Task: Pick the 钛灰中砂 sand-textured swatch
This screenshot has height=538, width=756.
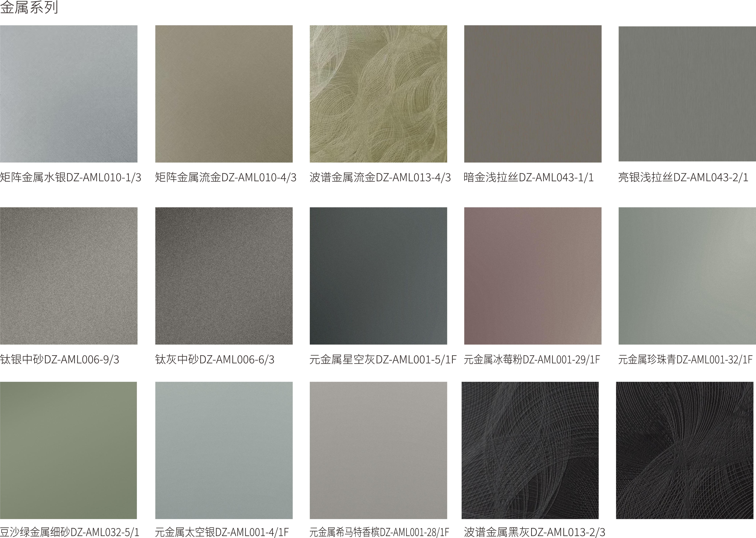Action: [x=224, y=276]
